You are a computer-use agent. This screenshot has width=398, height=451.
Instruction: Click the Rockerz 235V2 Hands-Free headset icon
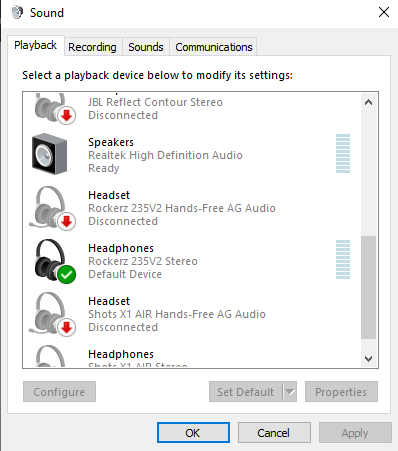(x=53, y=208)
